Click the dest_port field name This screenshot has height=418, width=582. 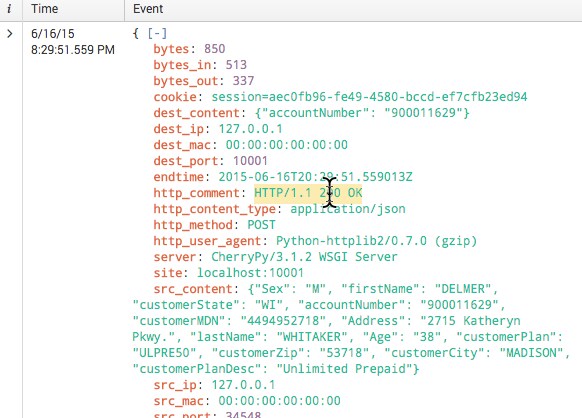pyautogui.click(x=186, y=161)
